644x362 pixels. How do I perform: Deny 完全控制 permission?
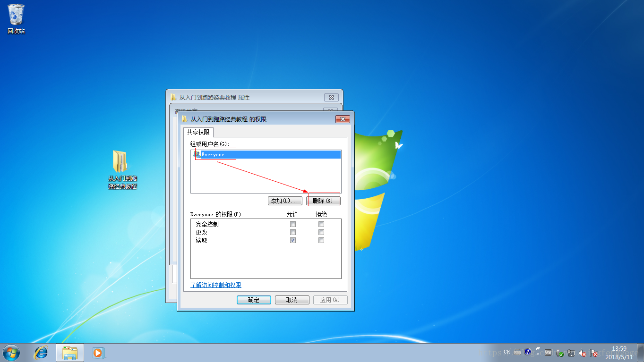tap(321, 224)
